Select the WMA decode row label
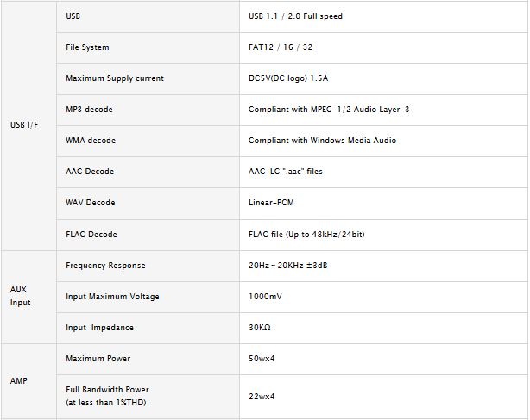This screenshot has width=530, height=420. [91, 141]
